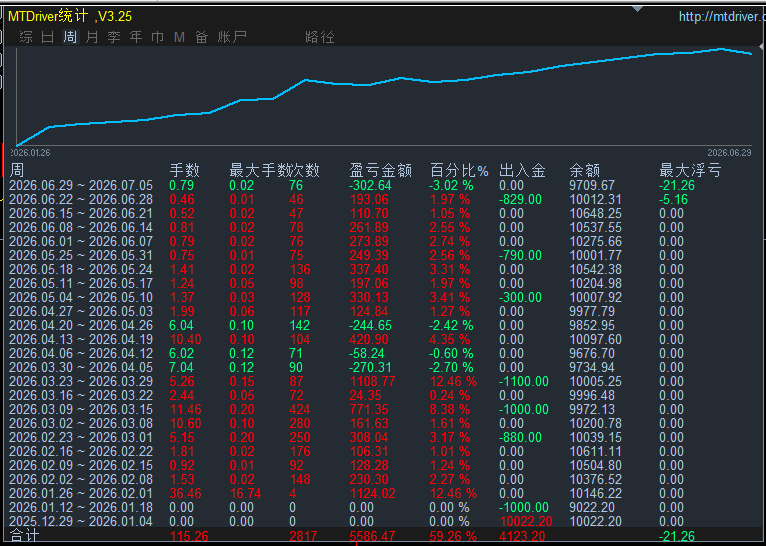Open the 备 tab
Screen dimensions: 766x546
(201, 37)
